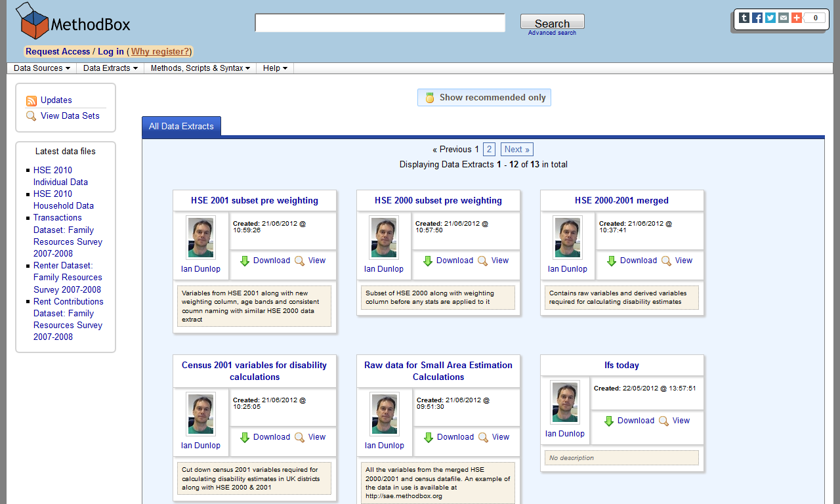The height and width of the screenshot is (504, 840).
Task: Open HSE 2001 subset pre weighting title
Action: (255, 201)
